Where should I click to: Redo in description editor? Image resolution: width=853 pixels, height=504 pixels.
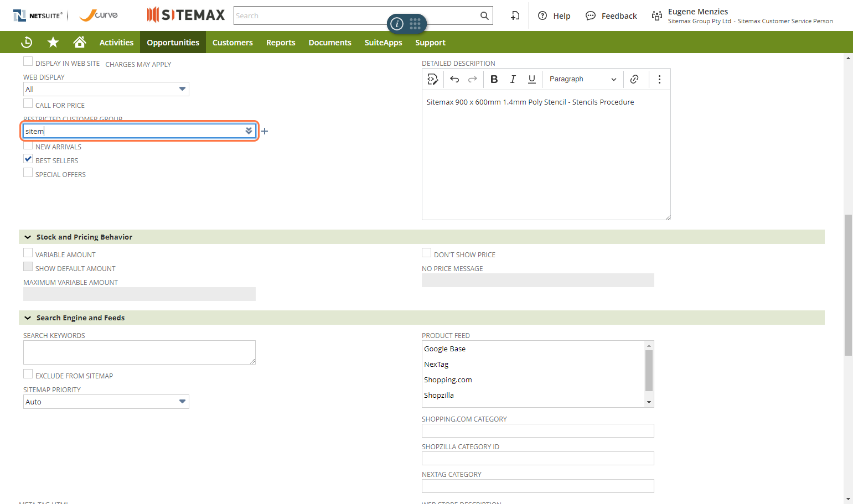point(473,79)
